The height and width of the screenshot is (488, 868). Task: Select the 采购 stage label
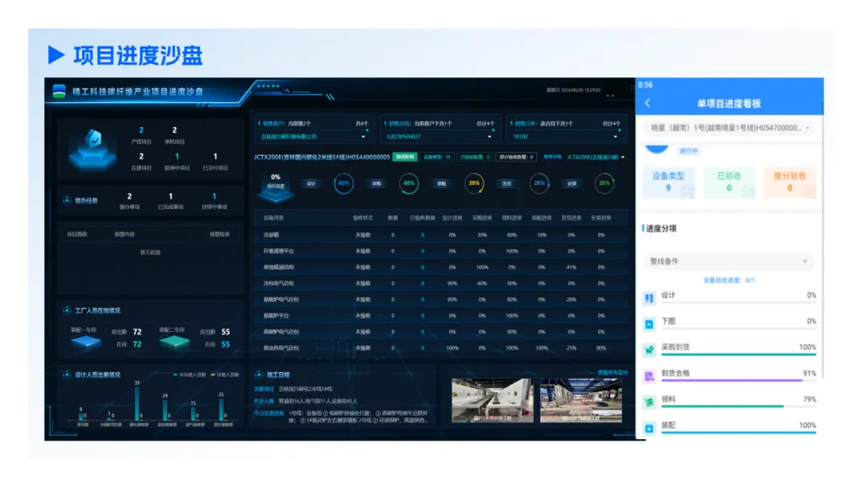click(376, 183)
